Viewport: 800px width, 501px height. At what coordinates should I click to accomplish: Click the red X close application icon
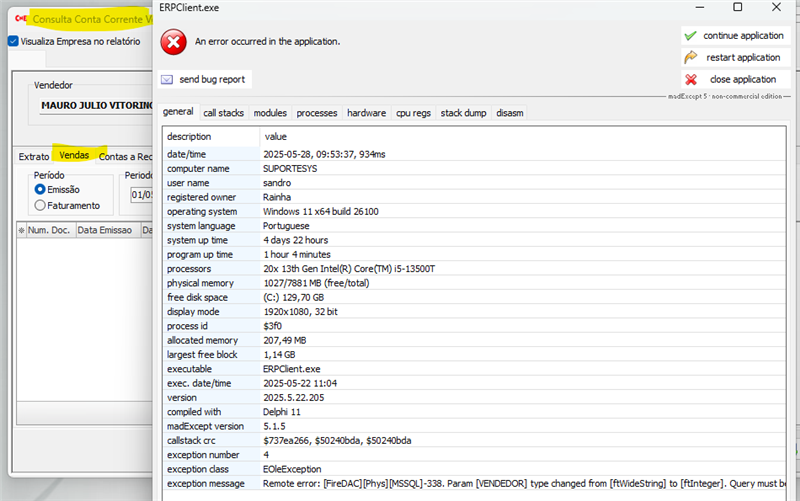point(690,79)
